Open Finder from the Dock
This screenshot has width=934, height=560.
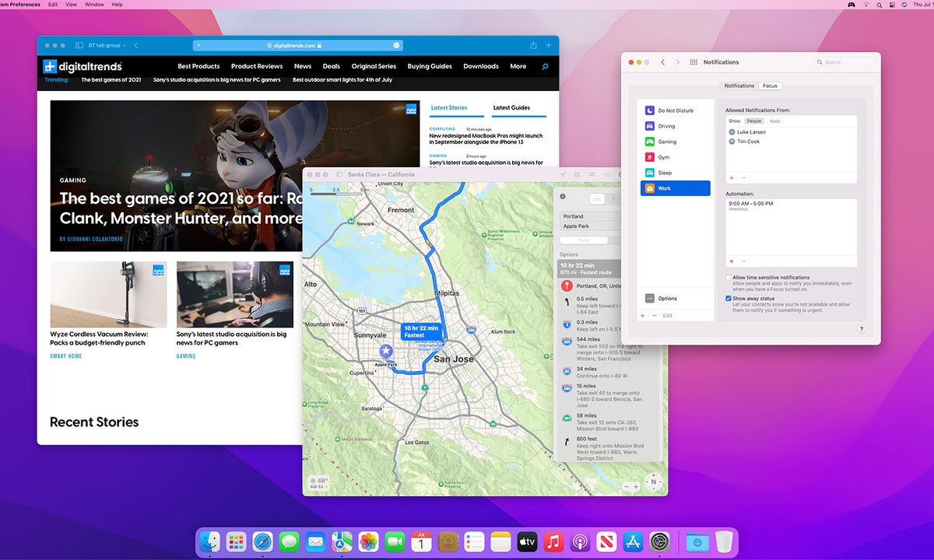(x=209, y=541)
